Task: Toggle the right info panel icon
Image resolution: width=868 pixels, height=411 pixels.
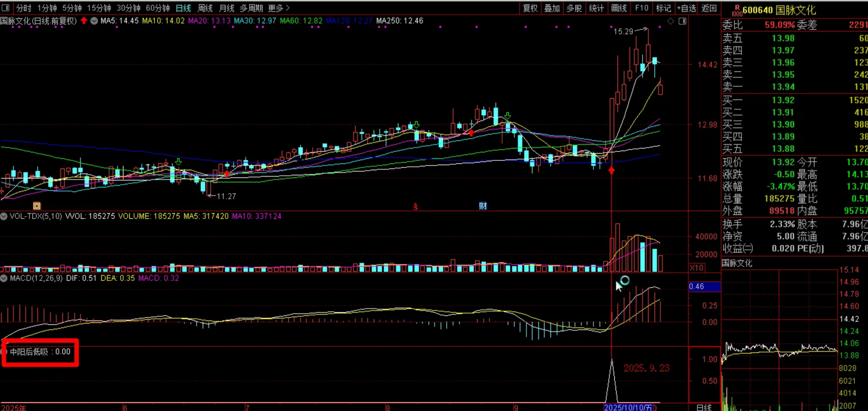Action: [x=682, y=21]
